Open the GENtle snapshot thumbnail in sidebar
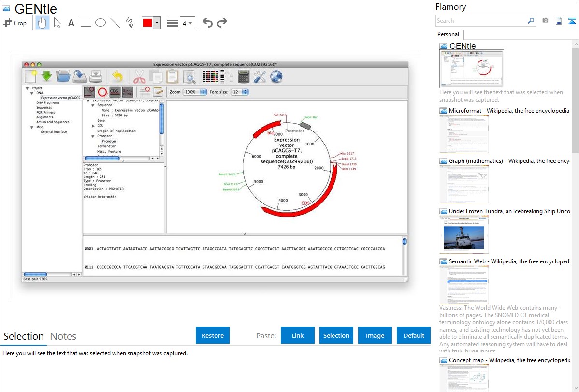The height and width of the screenshot is (392, 579). tap(471, 68)
